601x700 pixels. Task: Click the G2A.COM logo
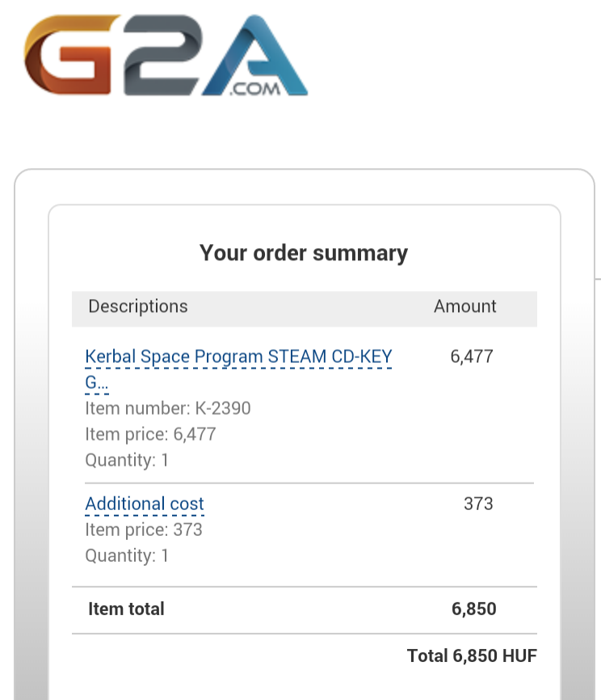[x=166, y=55]
